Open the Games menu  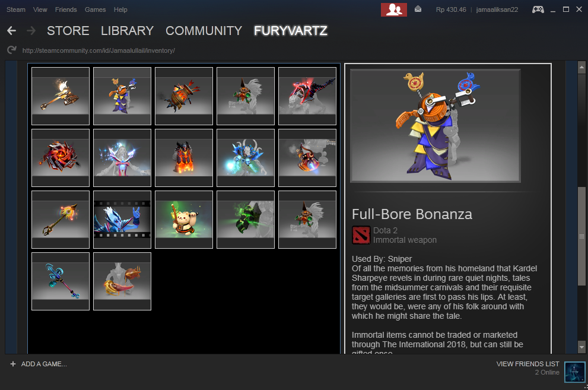[x=95, y=9]
